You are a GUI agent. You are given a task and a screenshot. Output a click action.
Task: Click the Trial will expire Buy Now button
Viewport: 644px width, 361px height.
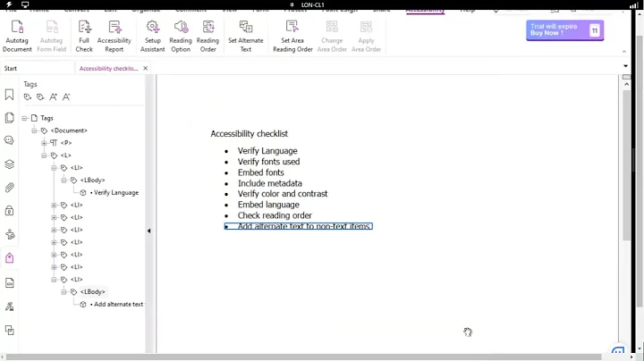[564, 30]
